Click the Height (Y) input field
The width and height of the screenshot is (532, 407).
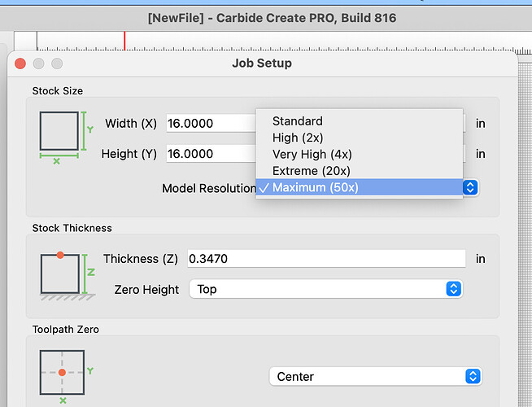(211, 154)
